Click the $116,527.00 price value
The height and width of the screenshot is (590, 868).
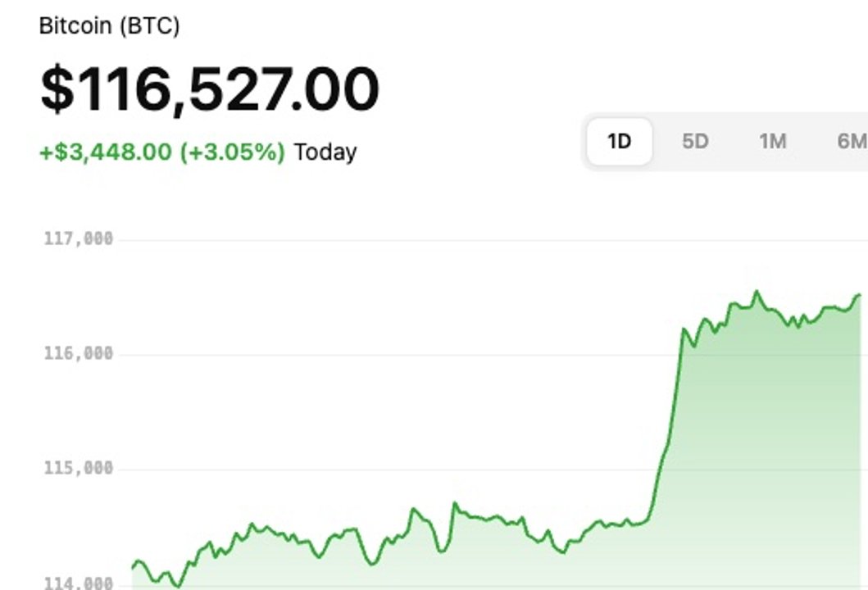[210, 88]
